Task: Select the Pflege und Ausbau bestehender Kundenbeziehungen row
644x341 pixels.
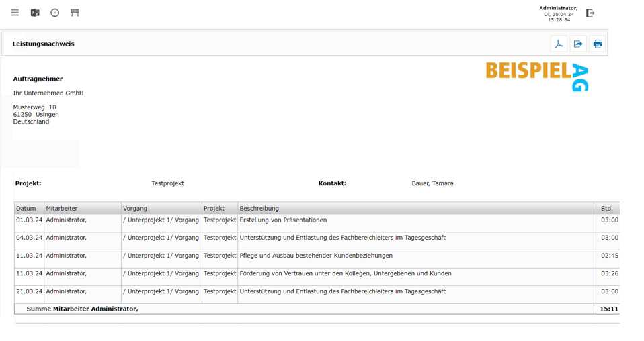Action: [316, 256]
